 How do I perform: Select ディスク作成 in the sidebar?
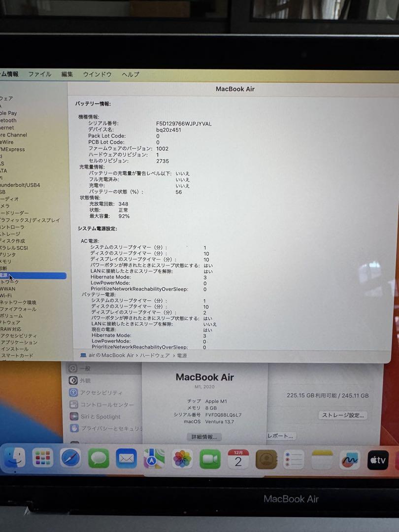coord(12,240)
